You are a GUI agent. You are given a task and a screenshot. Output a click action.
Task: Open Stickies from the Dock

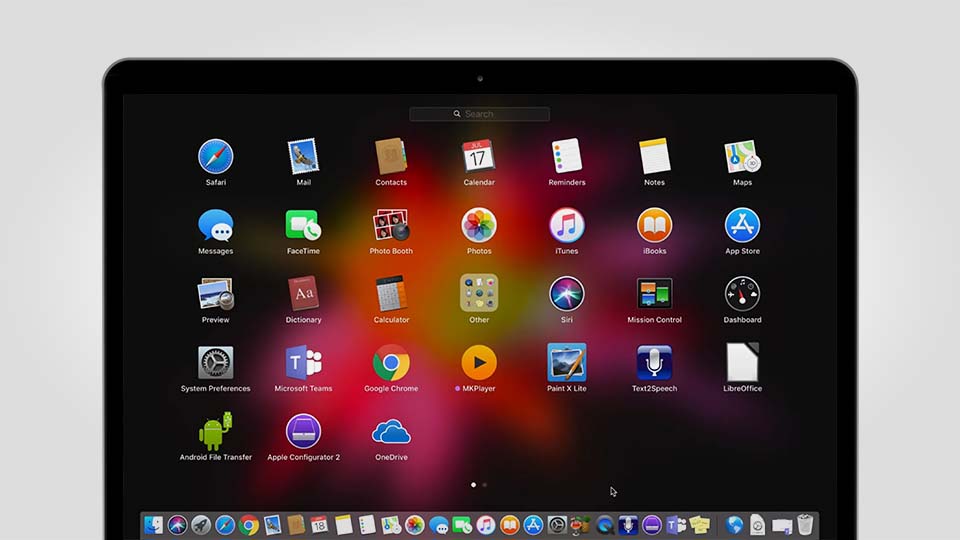(x=700, y=525)
